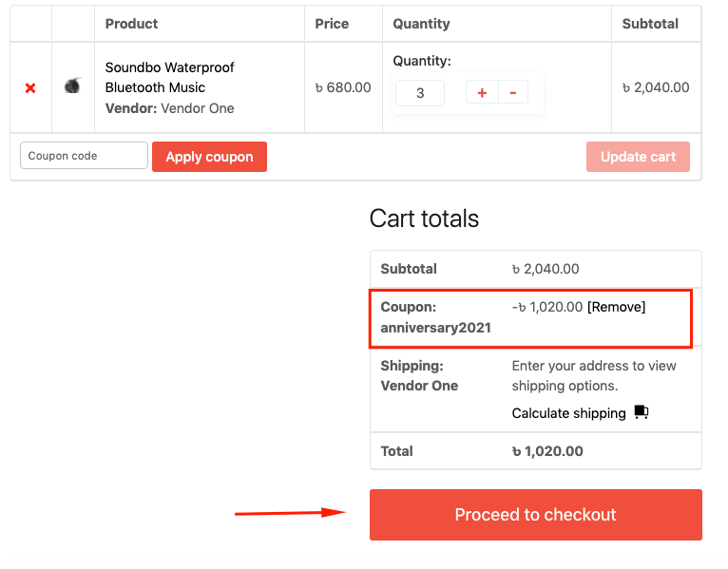Image resolution: width=728 pixels, height=569 pixels.
Task: Click the Price column header
Action: point(332,24)
